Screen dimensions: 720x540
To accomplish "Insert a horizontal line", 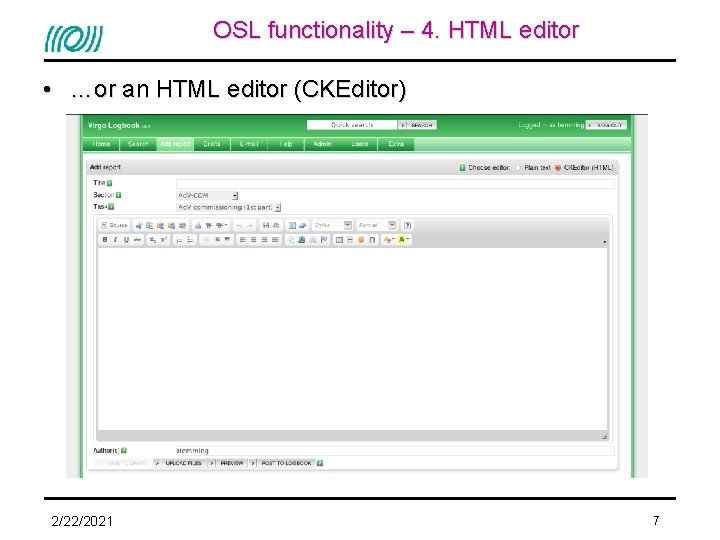I will (349, 240).
